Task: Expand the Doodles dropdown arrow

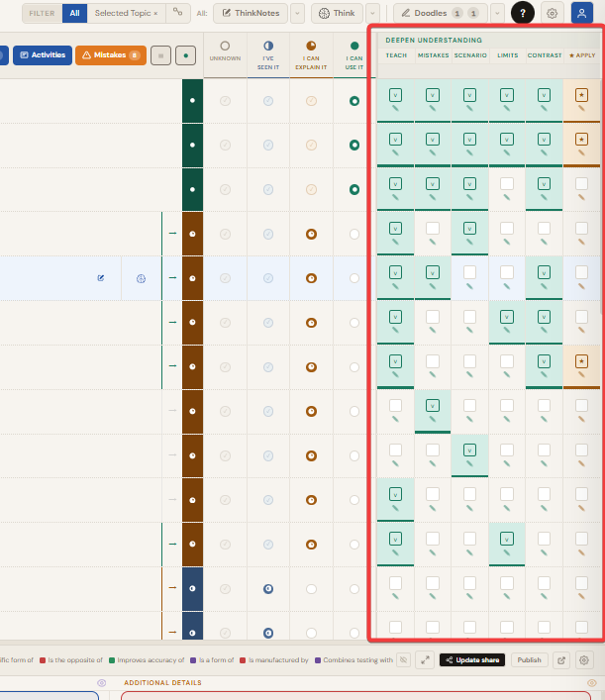Action: [x=497, y=13]
